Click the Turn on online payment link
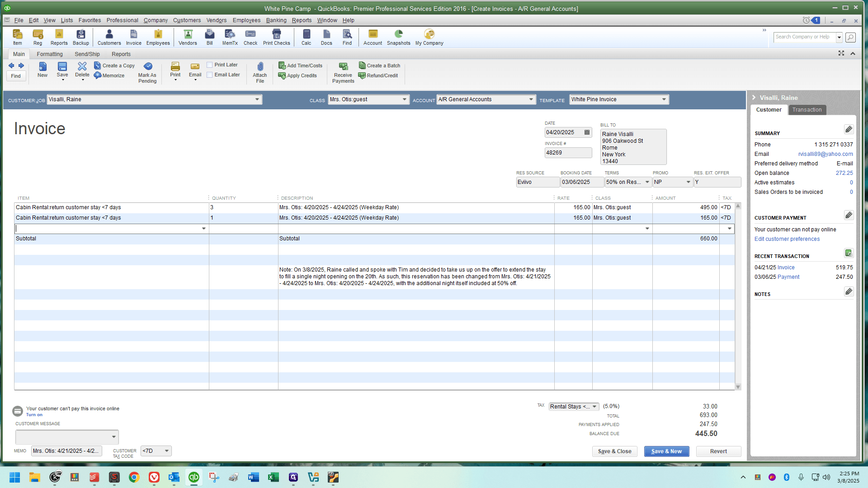Image resolution: width=868 pixels, height=488 pixels. 34,415
